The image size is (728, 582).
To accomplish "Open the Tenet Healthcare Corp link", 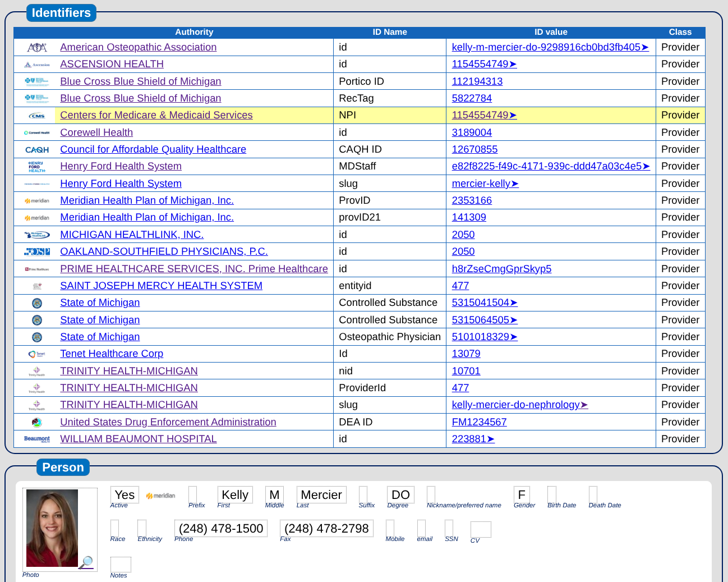I will pos(112,354).
